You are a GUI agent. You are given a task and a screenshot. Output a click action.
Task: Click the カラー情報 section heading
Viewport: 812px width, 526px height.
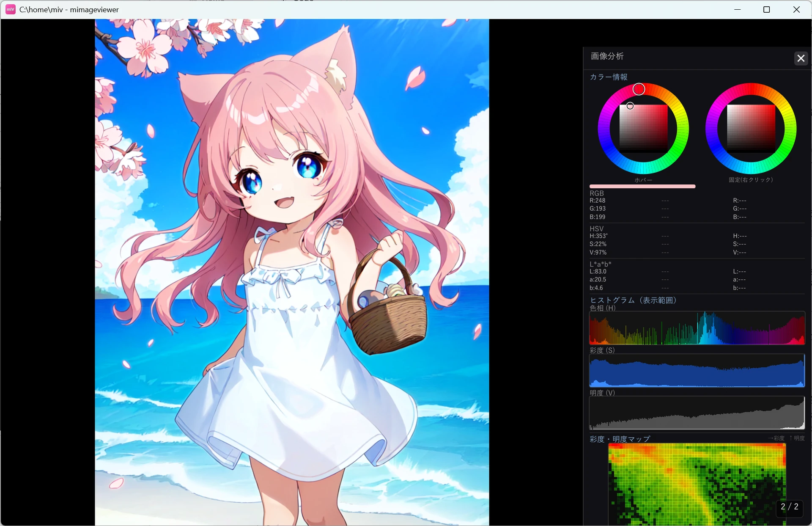(609, 77)
